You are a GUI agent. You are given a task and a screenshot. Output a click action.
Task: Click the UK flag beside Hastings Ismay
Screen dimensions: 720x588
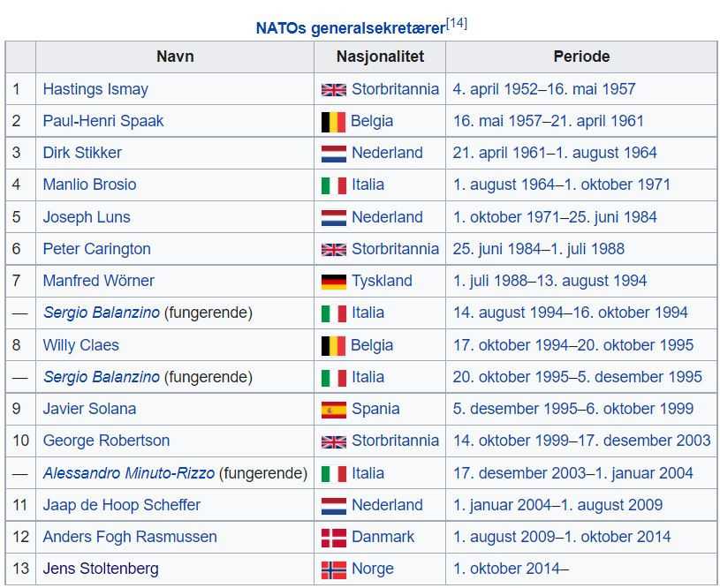(x=333, y=89)
